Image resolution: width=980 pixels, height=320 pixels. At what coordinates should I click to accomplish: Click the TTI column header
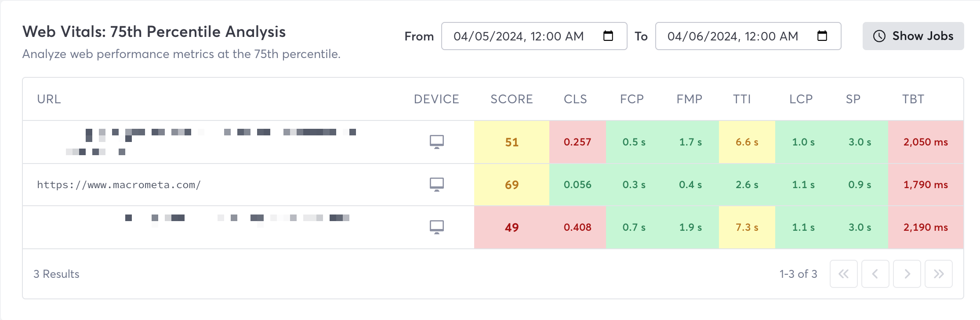(742, 99)
